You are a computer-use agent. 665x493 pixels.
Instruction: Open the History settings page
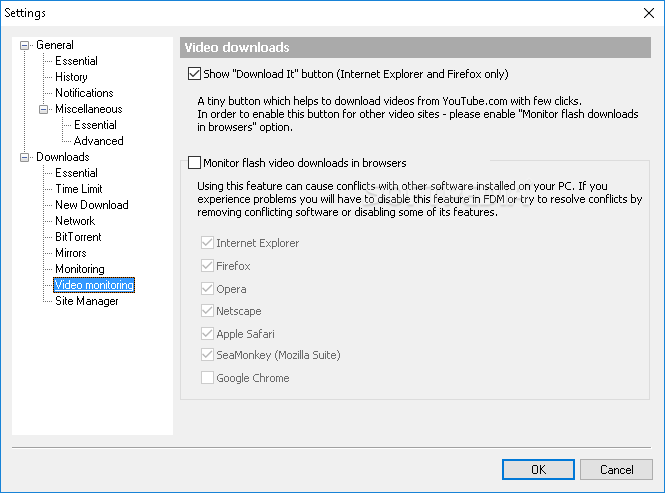click(71, 77)
